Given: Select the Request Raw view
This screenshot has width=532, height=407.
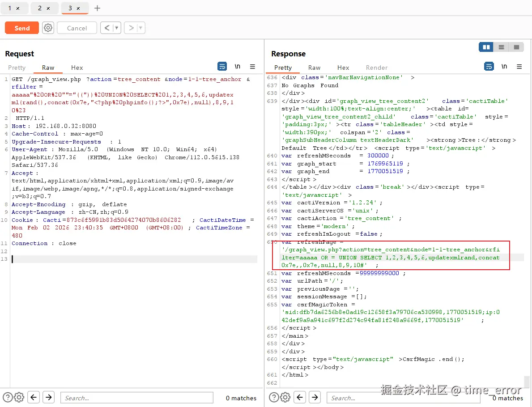Looking at the screenshot, I should pyautogui.click(x=48, y=68).
